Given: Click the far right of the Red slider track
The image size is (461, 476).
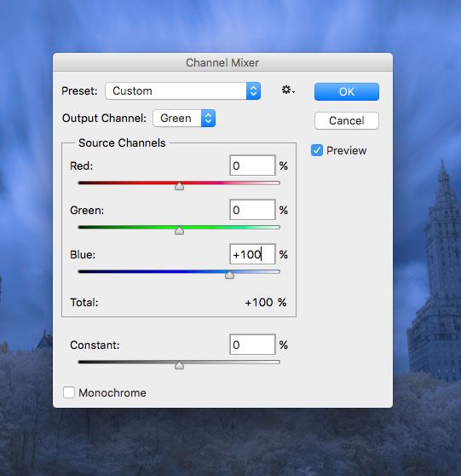Looking at the screenshot, I should pyautogui.click(x=274, y=183).
